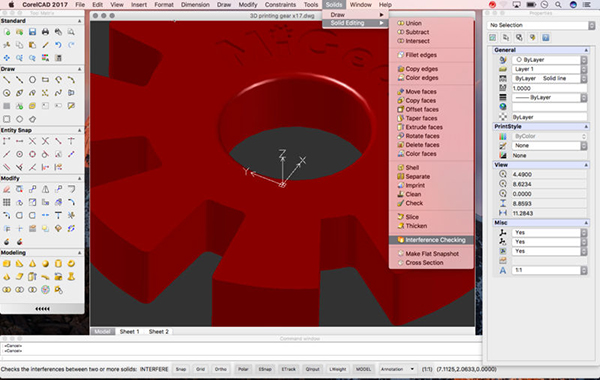Image resolution: width=600 pixels, height=380 pixels.
Task: Select the Circle tool in Draw panel
Action: coord(32,80)
